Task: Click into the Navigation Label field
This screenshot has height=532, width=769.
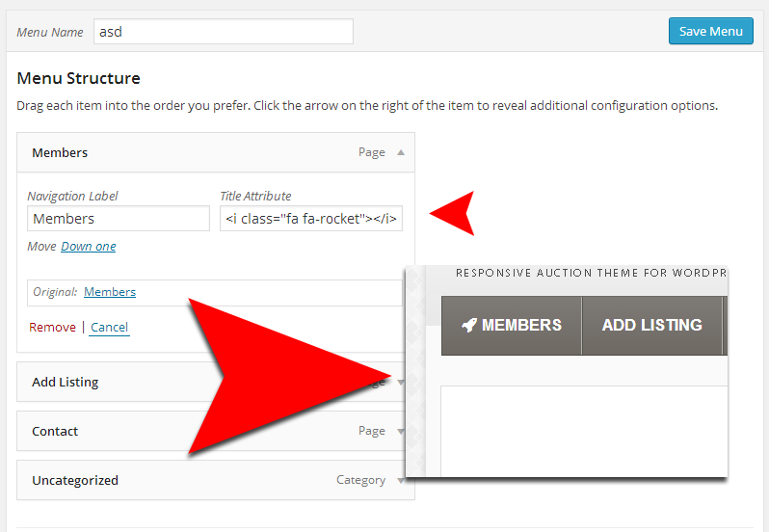Action: click(x=119, y=219)
